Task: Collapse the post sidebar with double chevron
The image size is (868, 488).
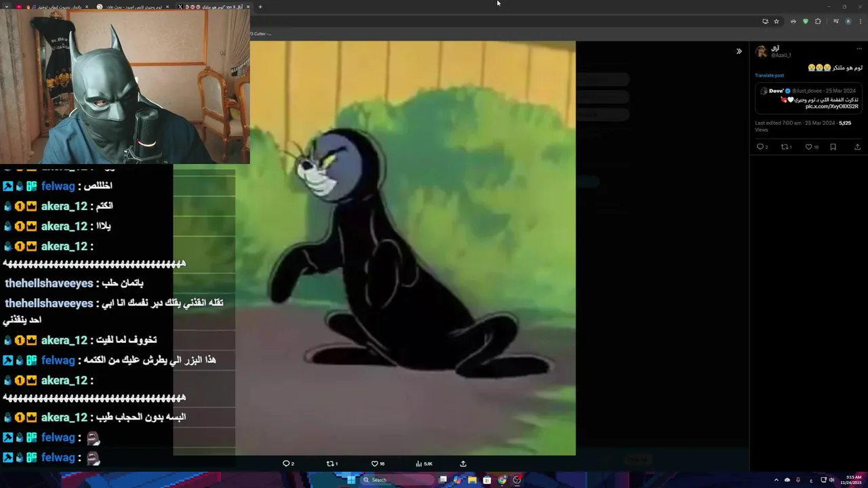Action: pos(739,51)
